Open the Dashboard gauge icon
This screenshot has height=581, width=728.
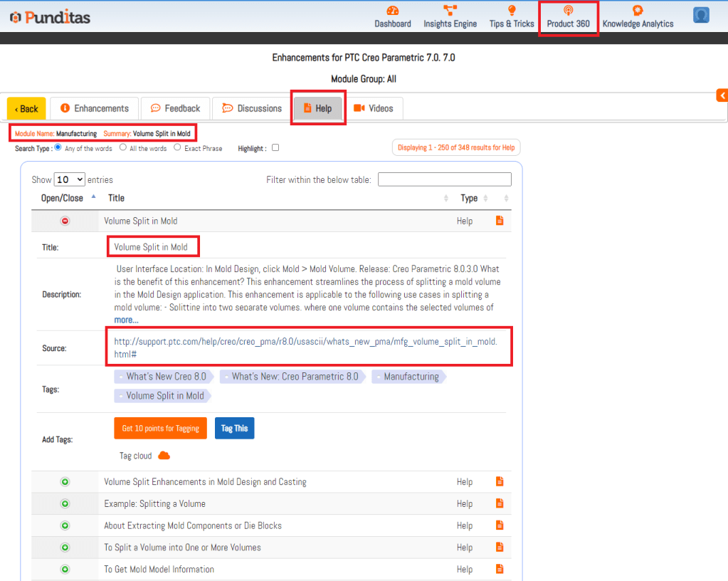click(x=393, y=11)
